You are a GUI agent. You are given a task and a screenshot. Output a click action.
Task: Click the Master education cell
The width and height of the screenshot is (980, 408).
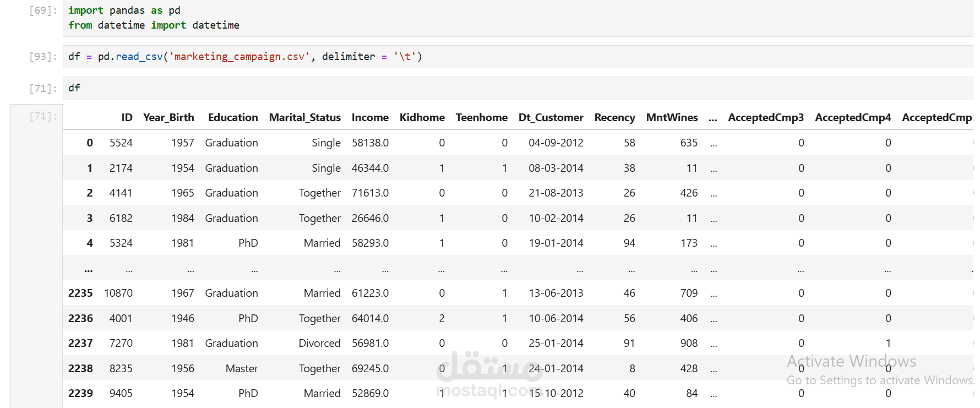pos(242,368)
